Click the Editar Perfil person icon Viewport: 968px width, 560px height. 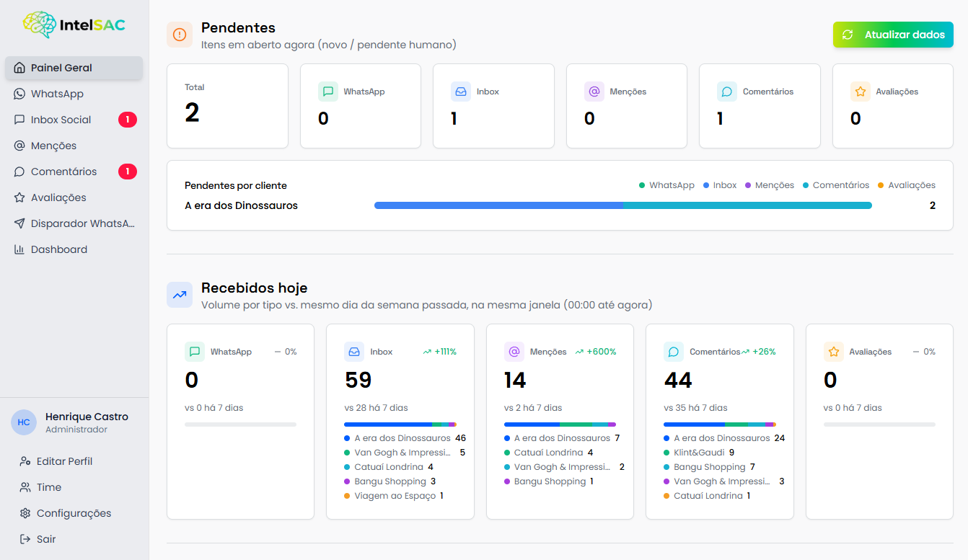pyautogui.click(x=25, y=461)
